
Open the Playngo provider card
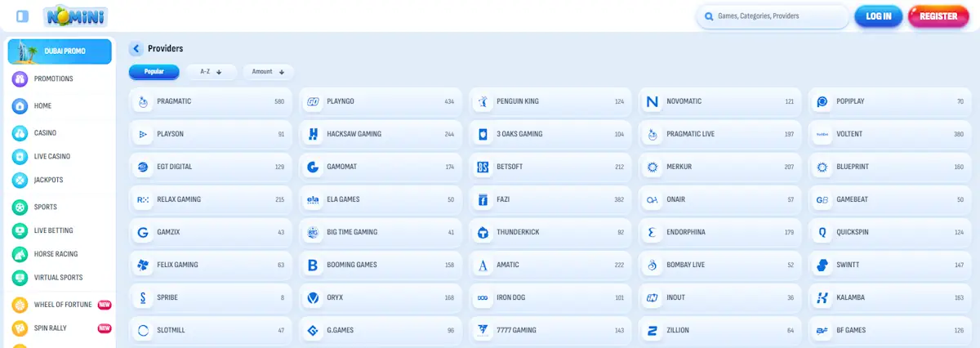(381, 102)
